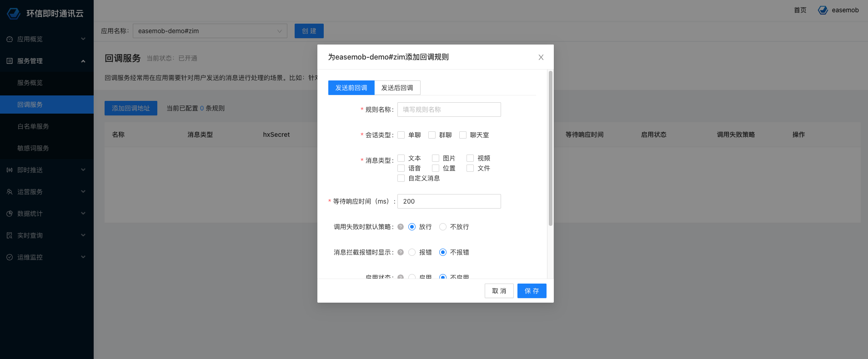
Task: Click the 运营服务 users icon in sidebar
Action: pos(10,192)
